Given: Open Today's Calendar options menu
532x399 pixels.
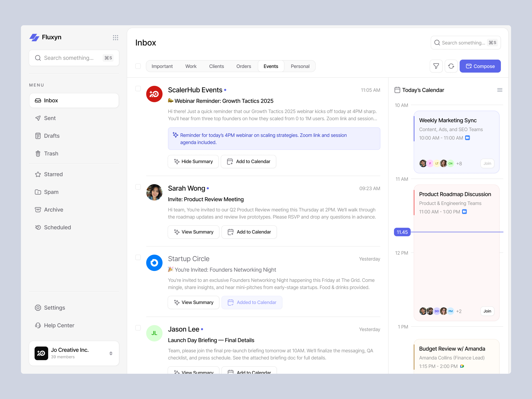Looking at the screenshot, I should [500, 90].
